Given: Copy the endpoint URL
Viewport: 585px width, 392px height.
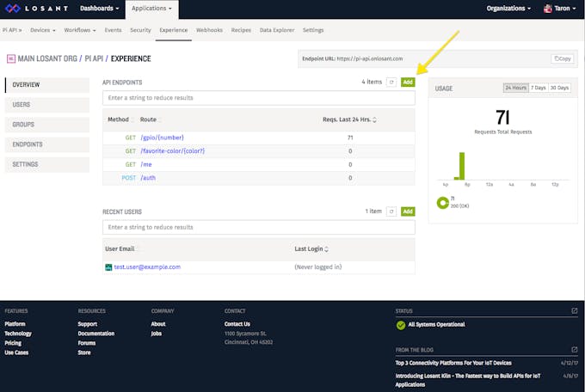Looking at the screenshot, I should (x=563, y=59).
